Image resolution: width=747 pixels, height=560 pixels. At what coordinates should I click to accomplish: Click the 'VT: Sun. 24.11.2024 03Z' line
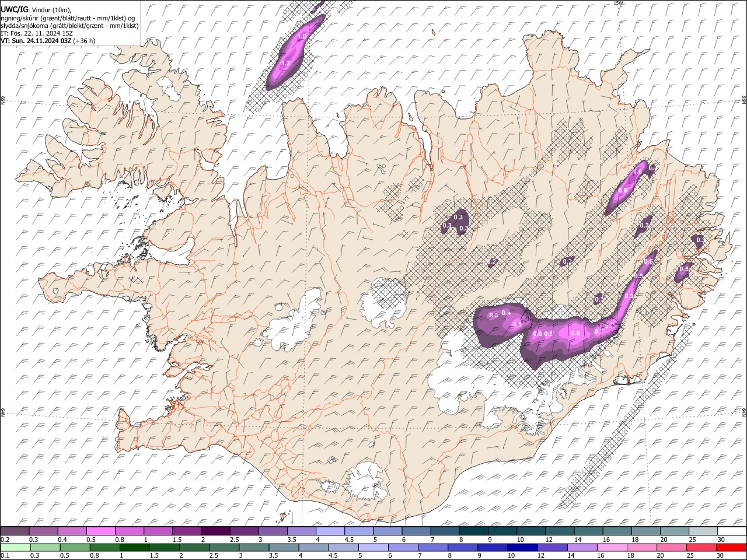pyautogui.click(x=36, y=41)
